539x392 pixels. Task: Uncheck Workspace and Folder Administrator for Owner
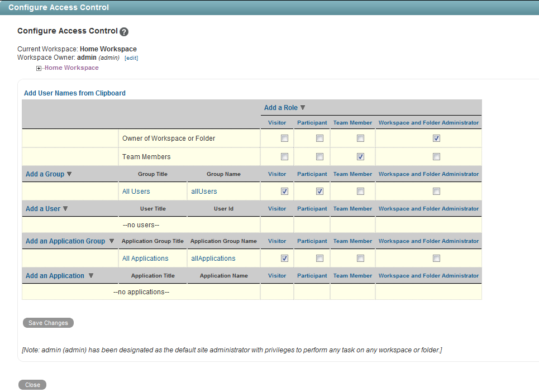[437, 138]
